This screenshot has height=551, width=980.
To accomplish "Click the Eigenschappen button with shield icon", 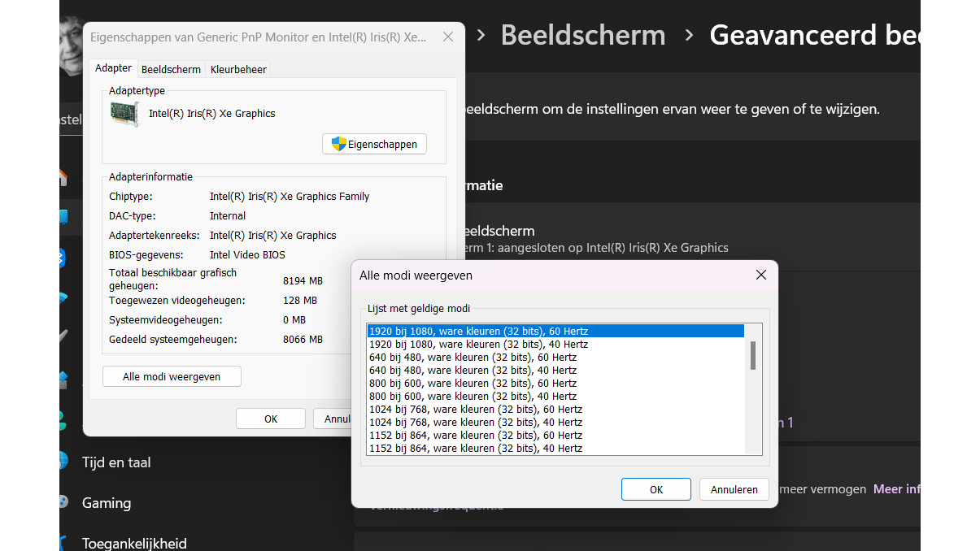I will point(374,144).
